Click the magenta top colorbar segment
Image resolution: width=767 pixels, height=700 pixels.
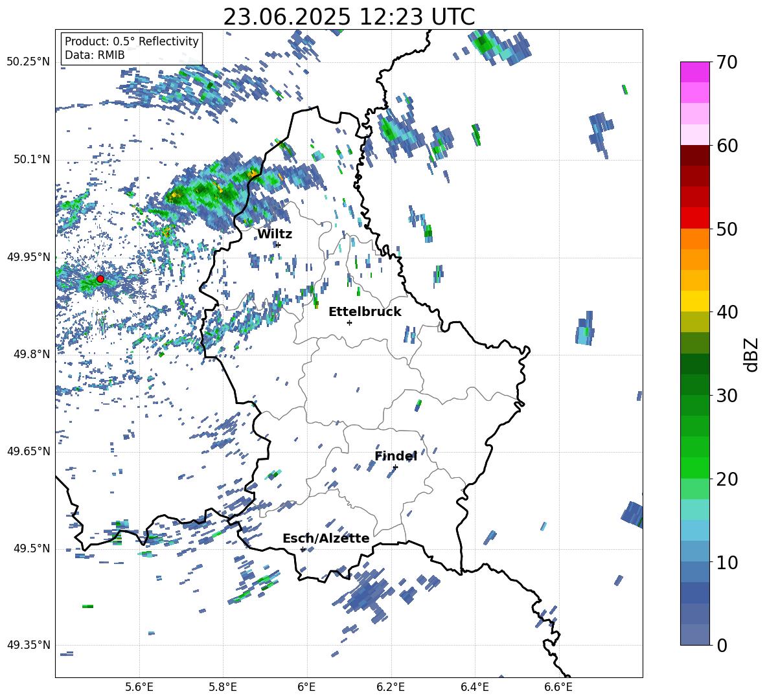coord(694,72)
